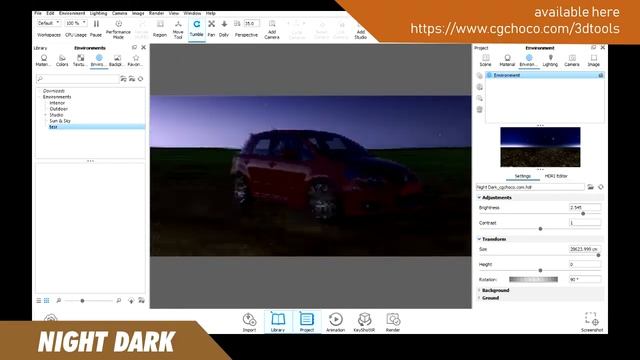Open the Workspaces Default dropdown
Image resolution: width=640 pixels, height=360 pixels.
tap(49, 23)
